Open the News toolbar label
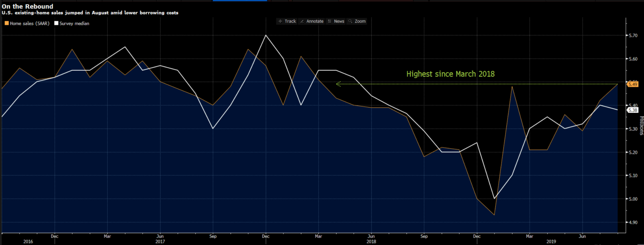 click(339, 21)
